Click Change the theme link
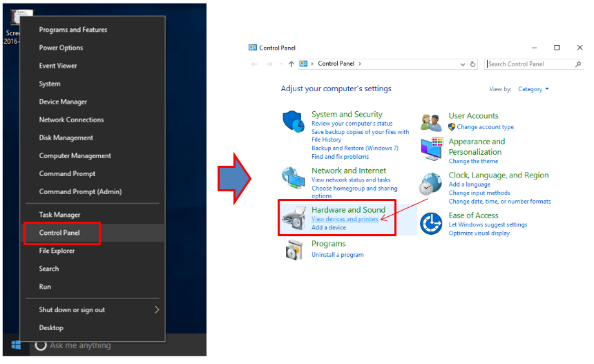 [x=473, y=161]
